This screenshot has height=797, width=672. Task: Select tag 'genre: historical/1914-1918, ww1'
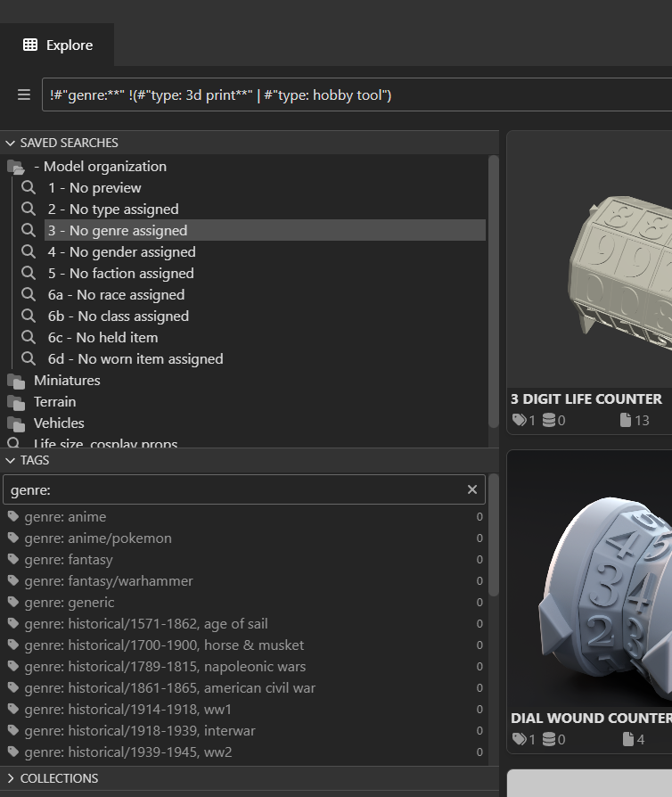[128, 709]
